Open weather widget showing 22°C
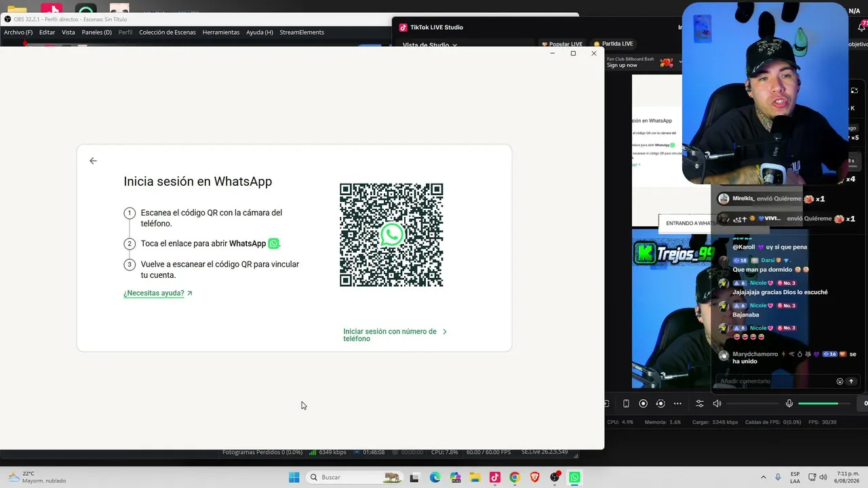This screenshot has width=868, height=488. click(38, 477)
